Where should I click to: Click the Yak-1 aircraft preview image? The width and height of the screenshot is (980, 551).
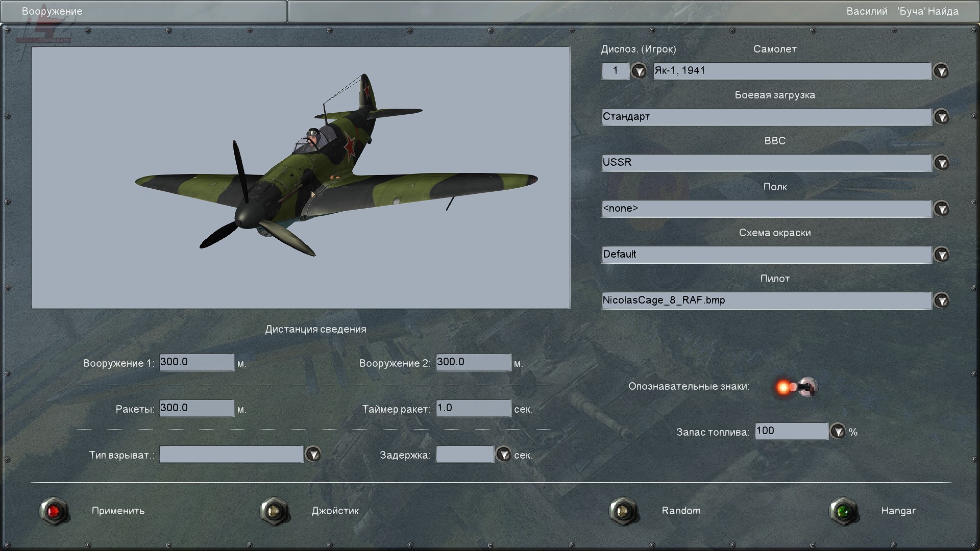[301, 178]
